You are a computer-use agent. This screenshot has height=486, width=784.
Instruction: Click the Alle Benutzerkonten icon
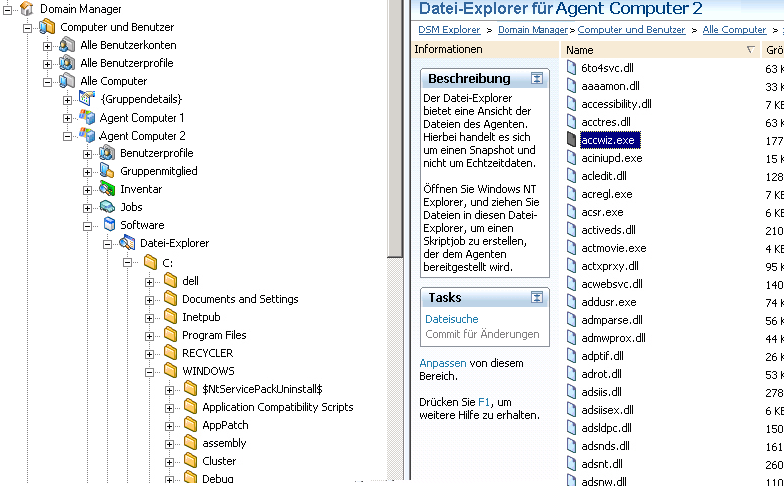click(67, 45)
